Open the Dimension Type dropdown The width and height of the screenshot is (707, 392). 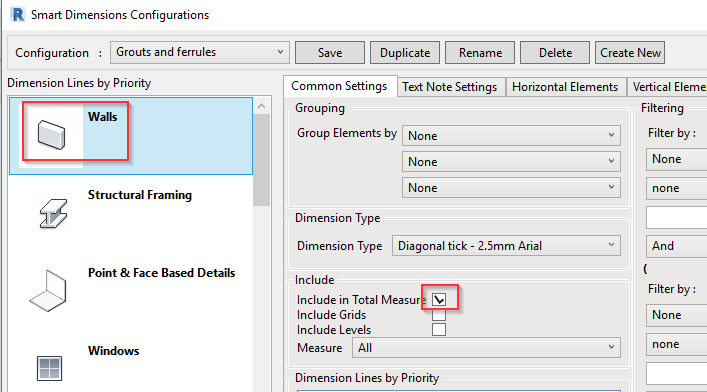coord(506,246)
